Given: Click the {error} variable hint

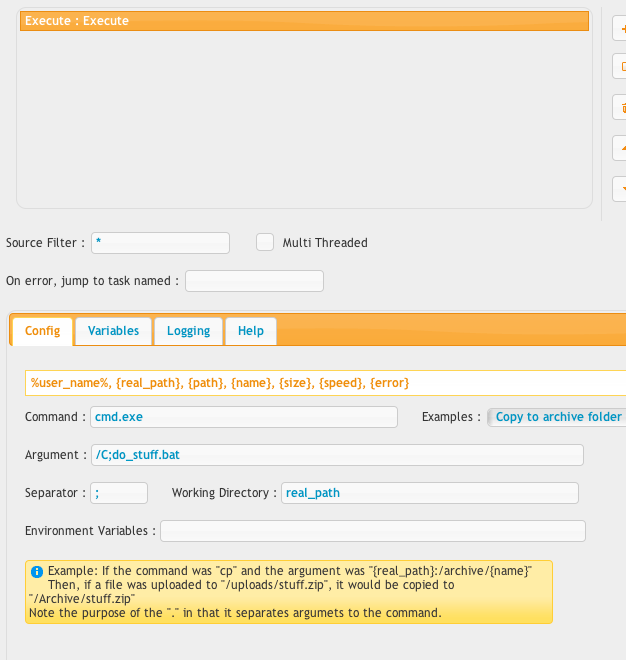Looking at the screenshot, I should [389, 383].
